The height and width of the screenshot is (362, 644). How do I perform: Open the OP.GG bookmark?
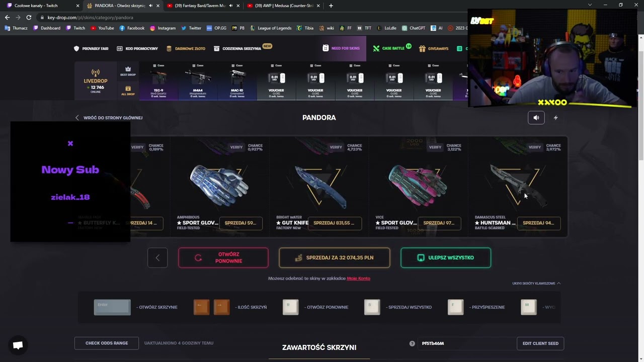point(216,28)
